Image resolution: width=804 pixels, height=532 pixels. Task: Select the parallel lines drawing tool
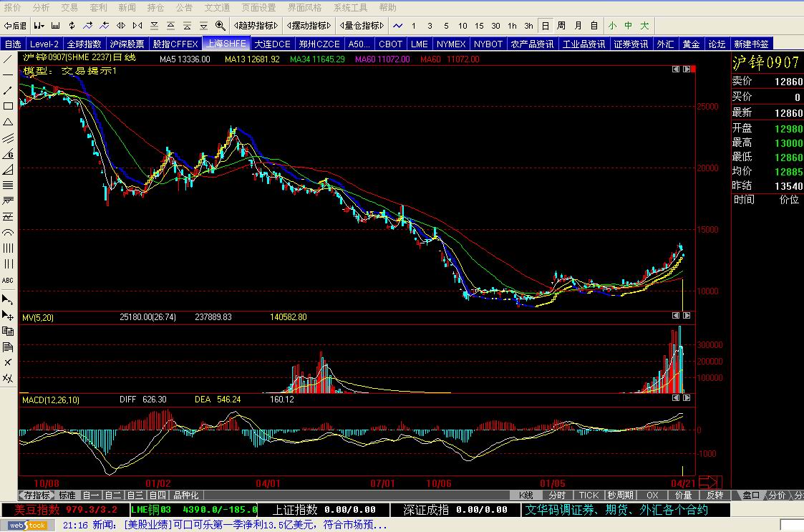8,138
